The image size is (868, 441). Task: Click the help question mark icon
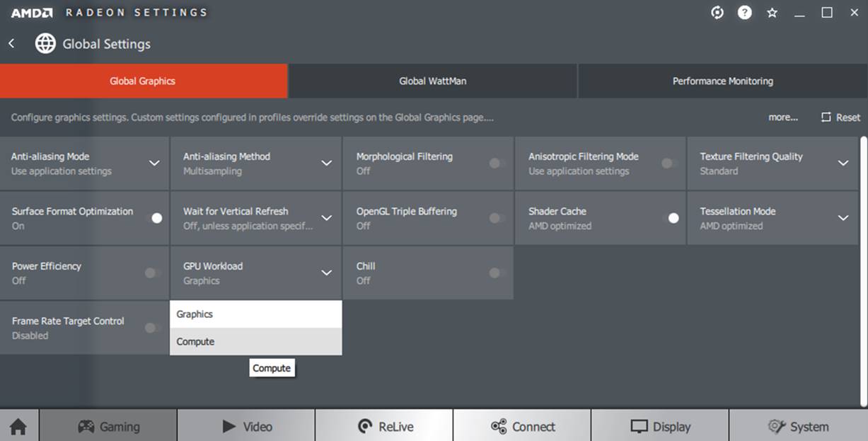coord(744,13)
